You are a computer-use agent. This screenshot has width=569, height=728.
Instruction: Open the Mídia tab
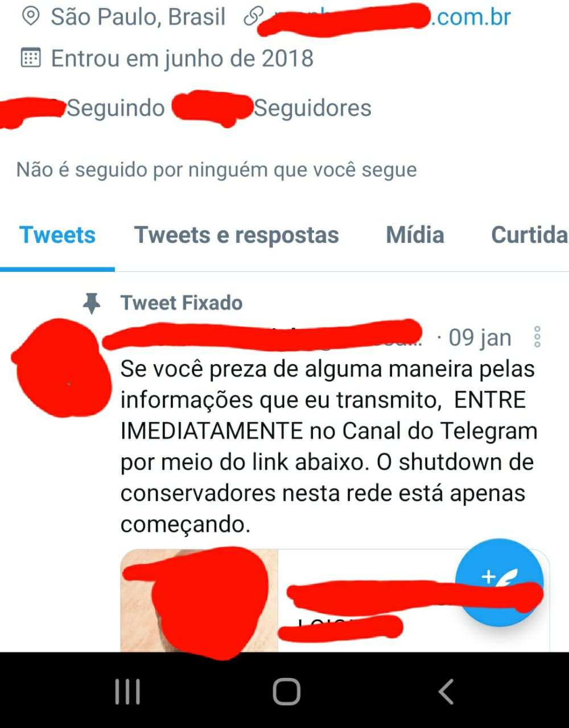pyautogui.click(x=415, y=235)
